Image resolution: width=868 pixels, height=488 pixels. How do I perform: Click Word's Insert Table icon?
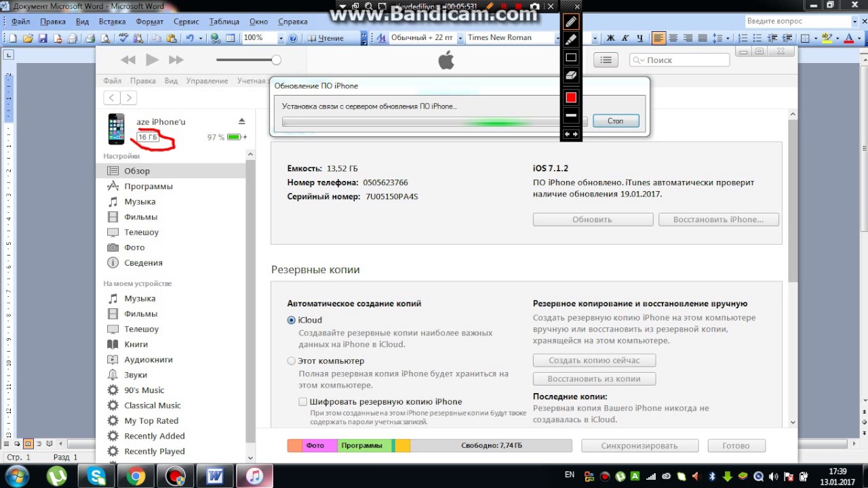point(231,38)
